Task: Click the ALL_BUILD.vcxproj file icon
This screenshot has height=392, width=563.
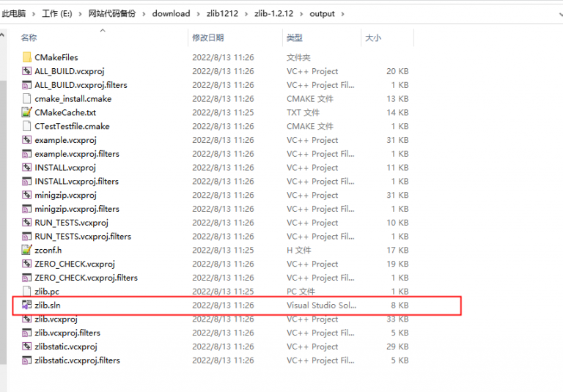Action: pyautogui.click(x=27, y=71)
